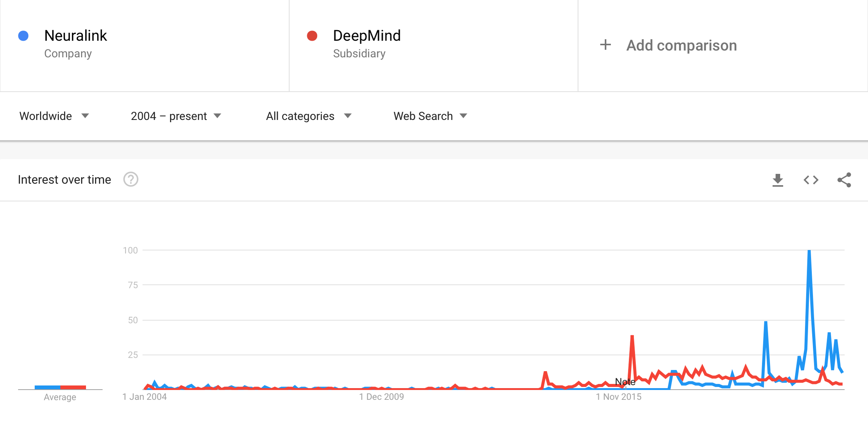Viewport: 868px width, 433px height.
Task: Click the 1 Nov 2015 axis label
Action: pos(619,397)
